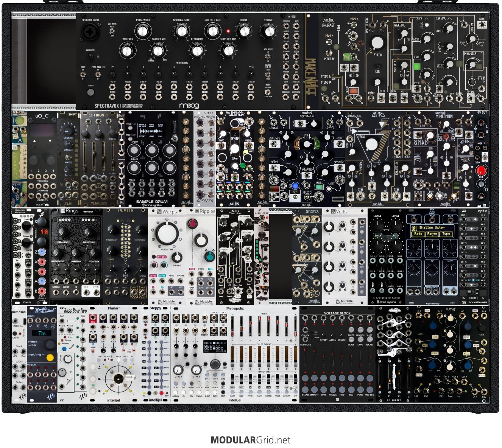Click the "VOLTAGE BLOCK" module title
The image size is (502, 448).
[337, 313]
